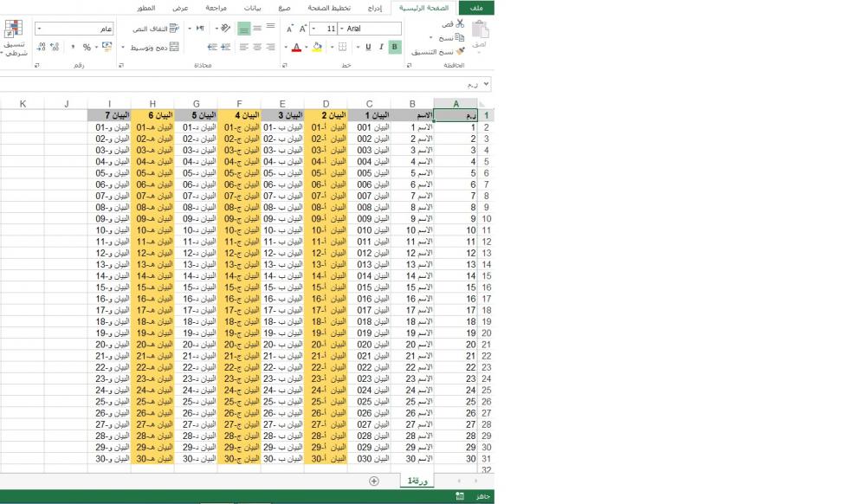Image resolution: width=866 pixels, height=504 pixels.
Task: Click the Cut (قص) scissors icon
Action: 460,23
